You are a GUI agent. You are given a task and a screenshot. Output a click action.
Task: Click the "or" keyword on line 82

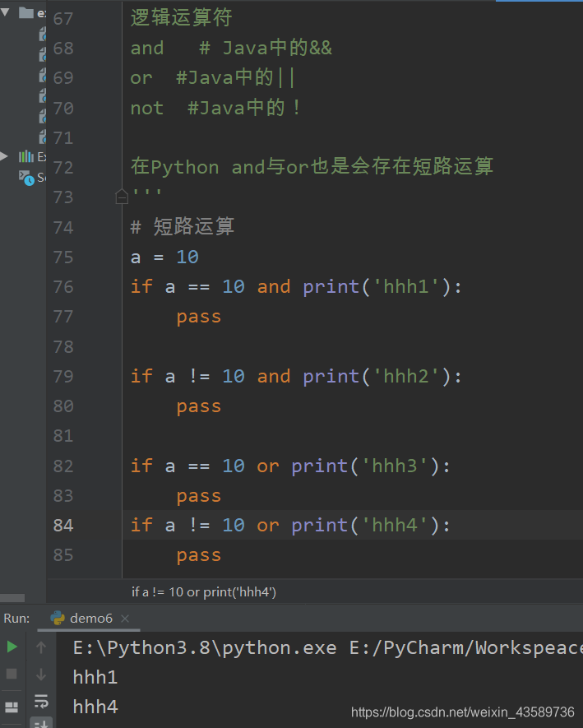pos(268,466)
